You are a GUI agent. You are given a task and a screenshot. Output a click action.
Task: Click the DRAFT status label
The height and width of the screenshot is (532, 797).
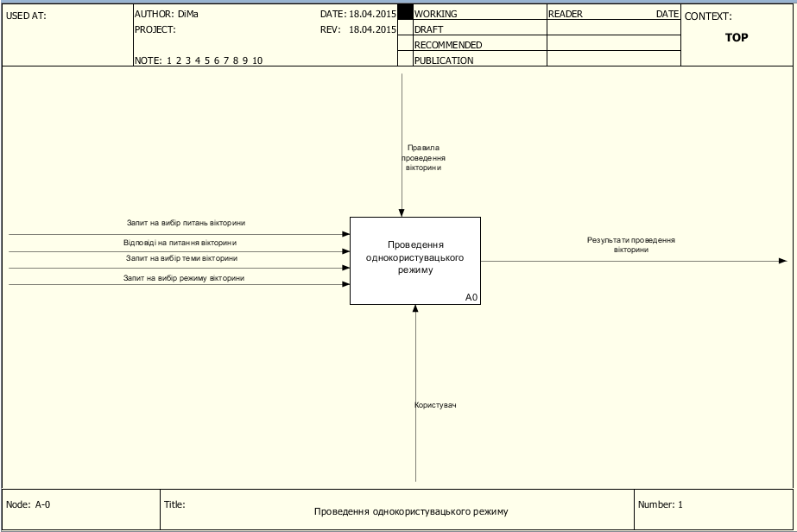[x=428, y=29]
